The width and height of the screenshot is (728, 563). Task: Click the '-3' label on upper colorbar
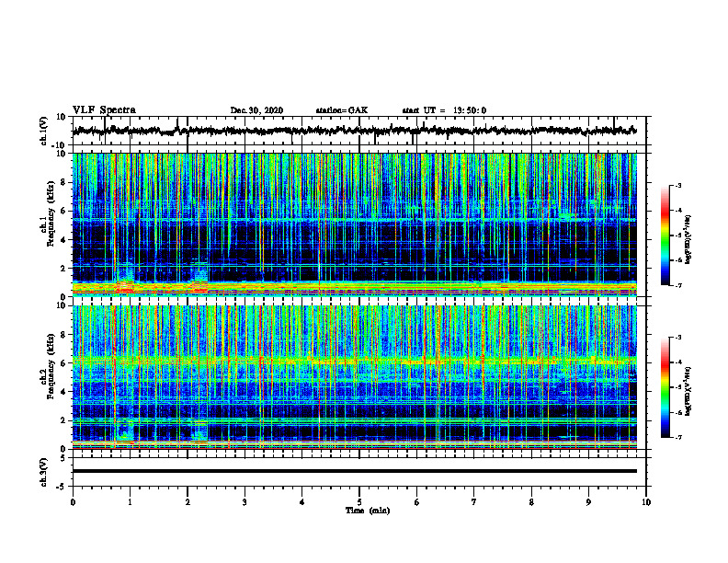click(x=677, y=186)
